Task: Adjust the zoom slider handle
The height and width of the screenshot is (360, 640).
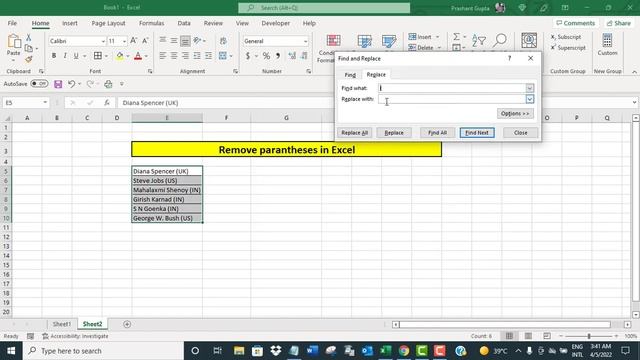Action: [x=589, y=336]
